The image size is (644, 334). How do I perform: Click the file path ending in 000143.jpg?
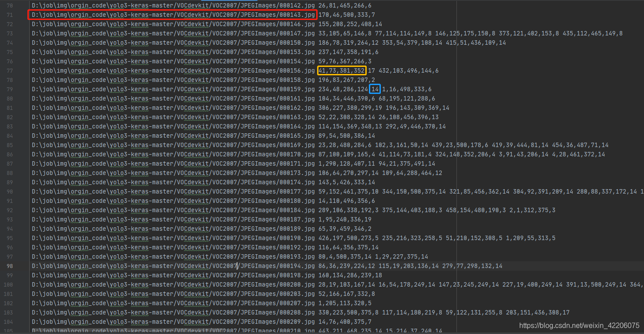tap(173, 15)
